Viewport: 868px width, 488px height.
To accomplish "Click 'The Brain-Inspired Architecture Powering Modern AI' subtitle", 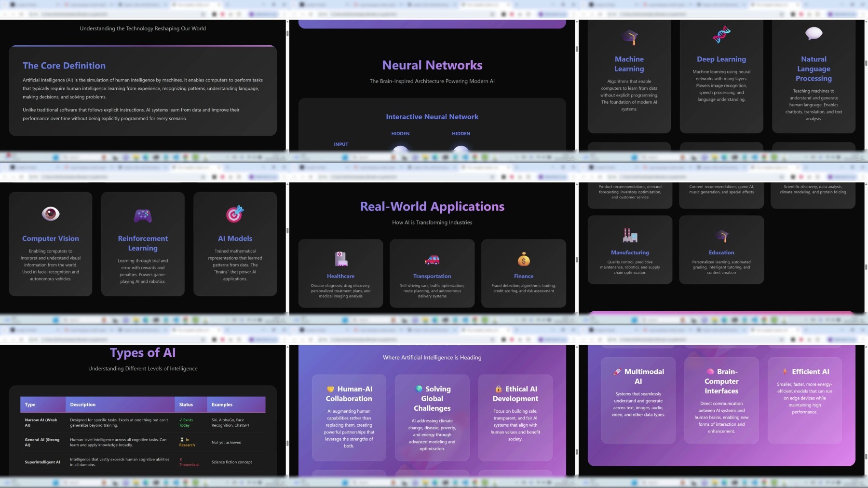I will pos(432,81).
